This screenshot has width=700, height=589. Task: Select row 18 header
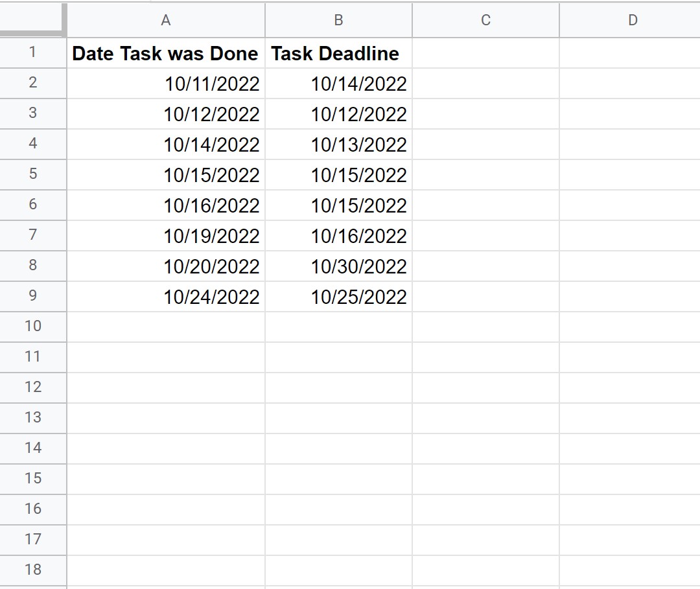[x=33, y=570]
